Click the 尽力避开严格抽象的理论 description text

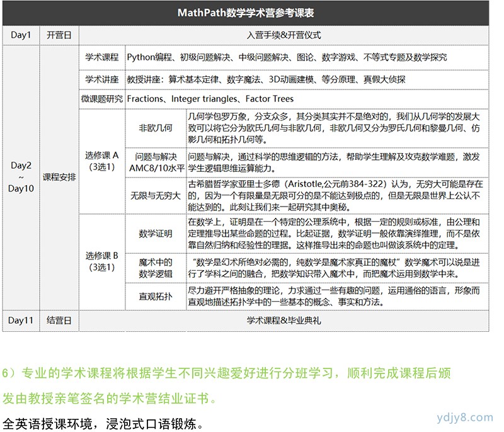(x=334, y=297)
